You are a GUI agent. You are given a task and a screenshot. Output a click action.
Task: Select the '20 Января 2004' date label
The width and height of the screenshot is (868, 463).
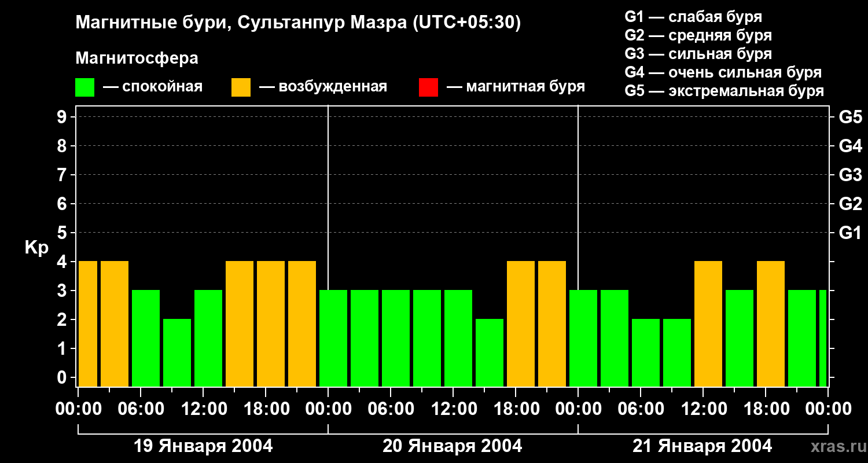pos(453,446)
